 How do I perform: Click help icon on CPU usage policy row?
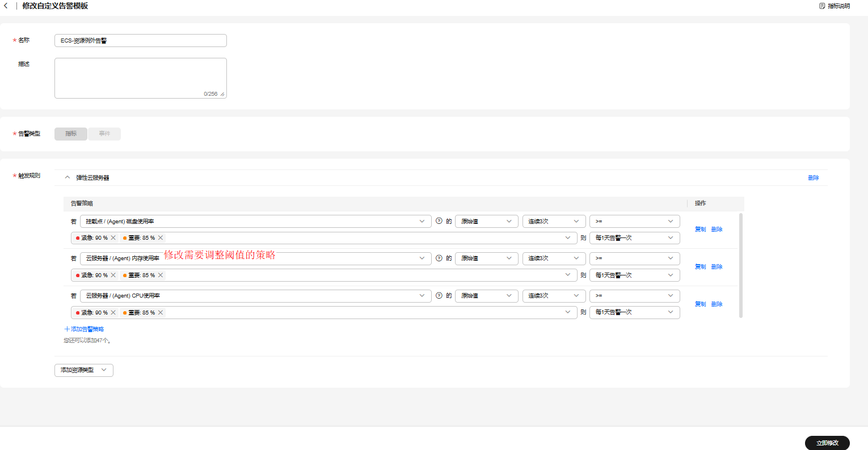click(439, 295)
